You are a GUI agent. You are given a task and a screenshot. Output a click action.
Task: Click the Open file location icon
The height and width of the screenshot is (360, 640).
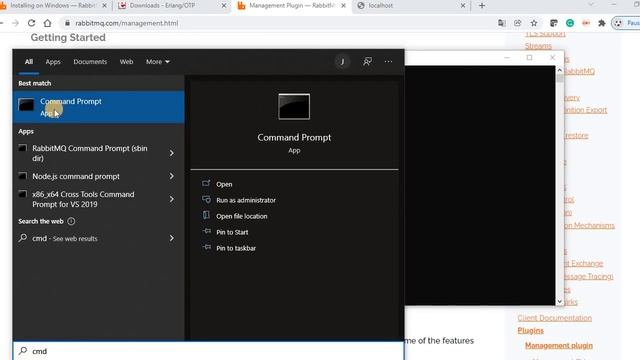coord(206,215)
